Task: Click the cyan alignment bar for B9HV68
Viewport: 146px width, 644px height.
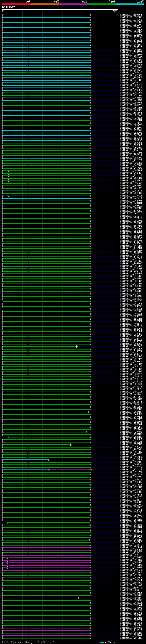Action: pos(46,15)
